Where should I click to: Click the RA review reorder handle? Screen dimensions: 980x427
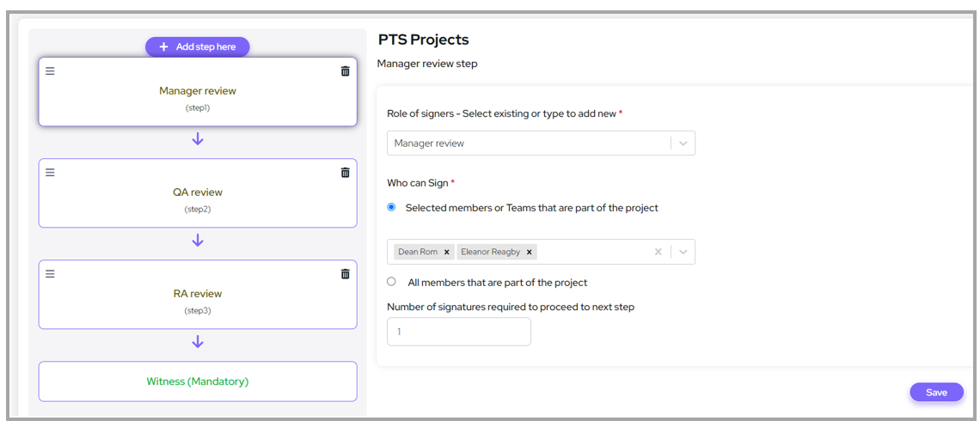[x=50, y=274]
